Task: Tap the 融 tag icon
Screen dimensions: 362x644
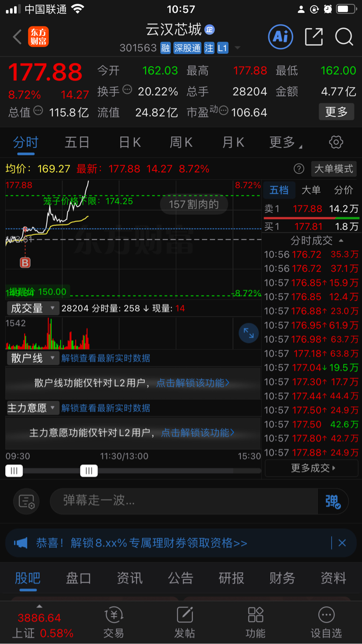Action: [165, 48]
